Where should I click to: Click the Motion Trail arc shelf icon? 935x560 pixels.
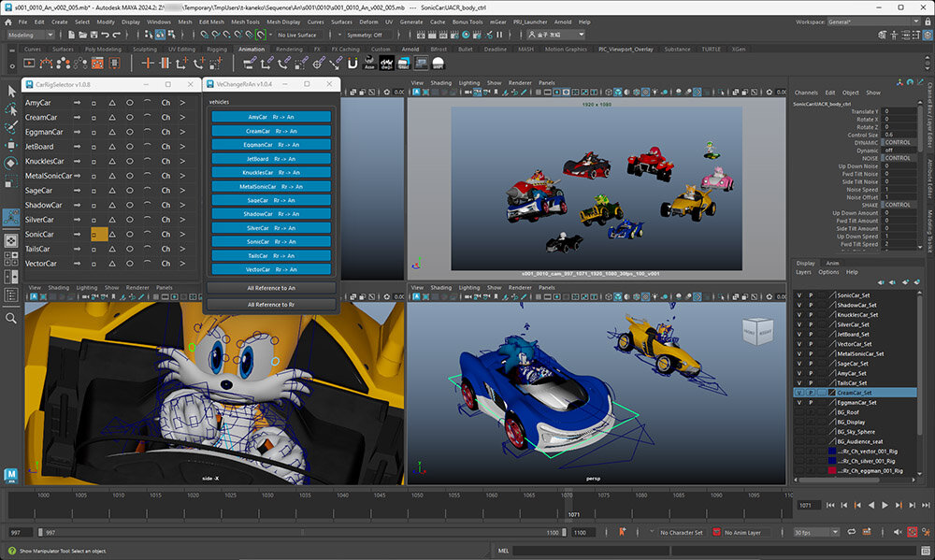(45, 63)
